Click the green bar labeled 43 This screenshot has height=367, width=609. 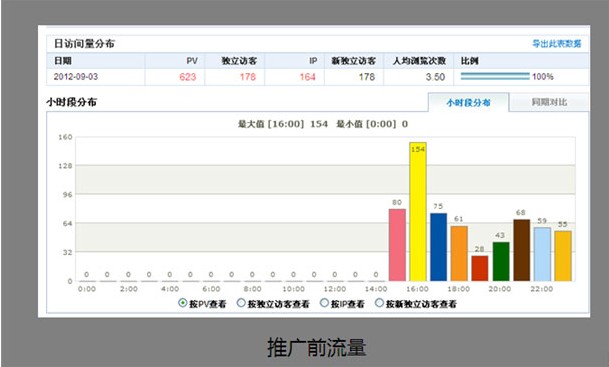tap(501, 261)
